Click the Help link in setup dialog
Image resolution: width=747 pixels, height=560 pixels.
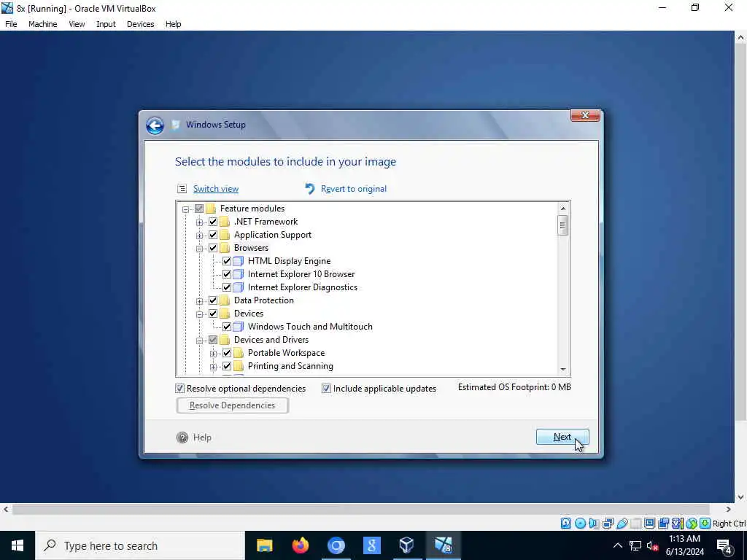(202, 437)
